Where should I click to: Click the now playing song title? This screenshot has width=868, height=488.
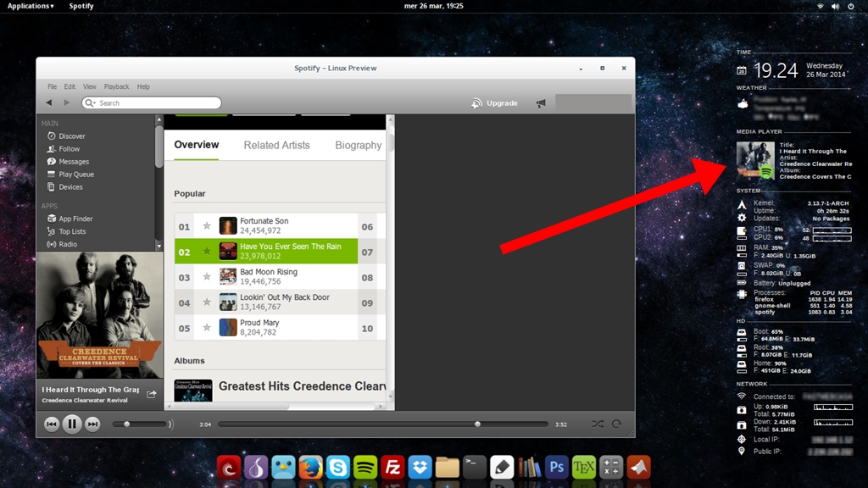(90, 390)
